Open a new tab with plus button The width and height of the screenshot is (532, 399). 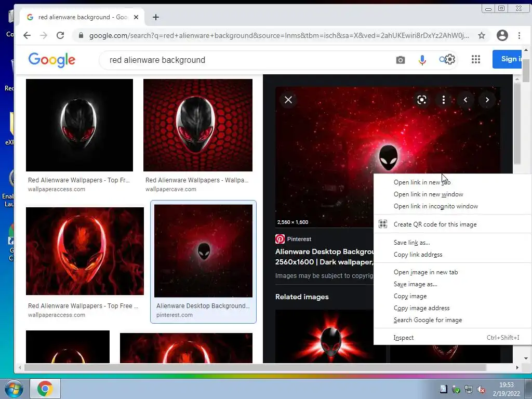156,17
